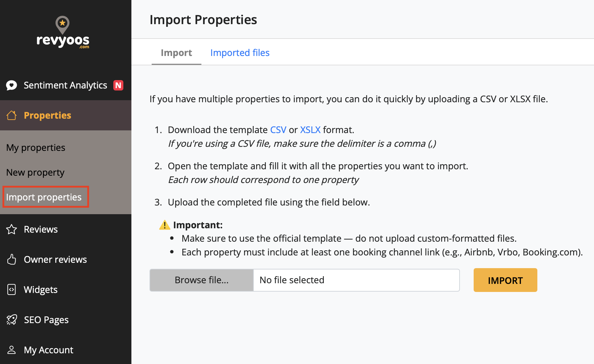
Task: Click the My Account person icon
Action: click(x=12, y=350)
